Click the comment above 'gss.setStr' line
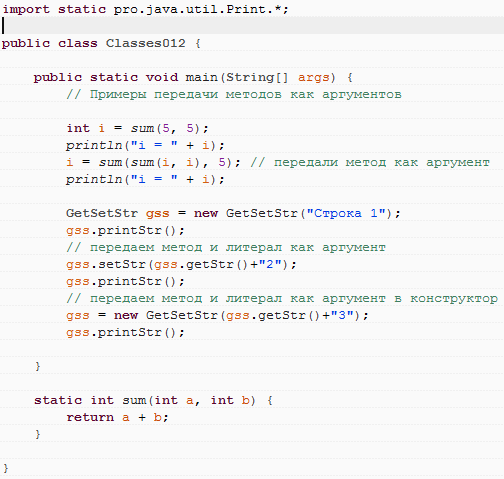Screen dimensions: 504x479 226,248
